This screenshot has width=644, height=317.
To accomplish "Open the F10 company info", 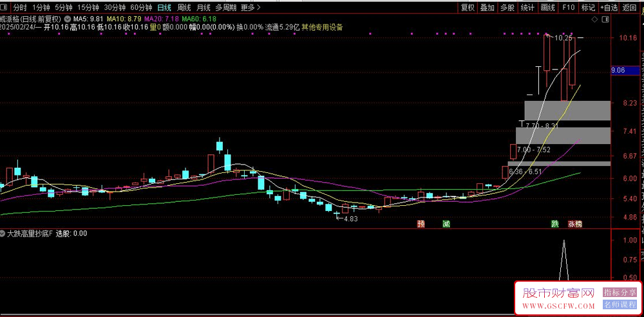I will [568, 8].
